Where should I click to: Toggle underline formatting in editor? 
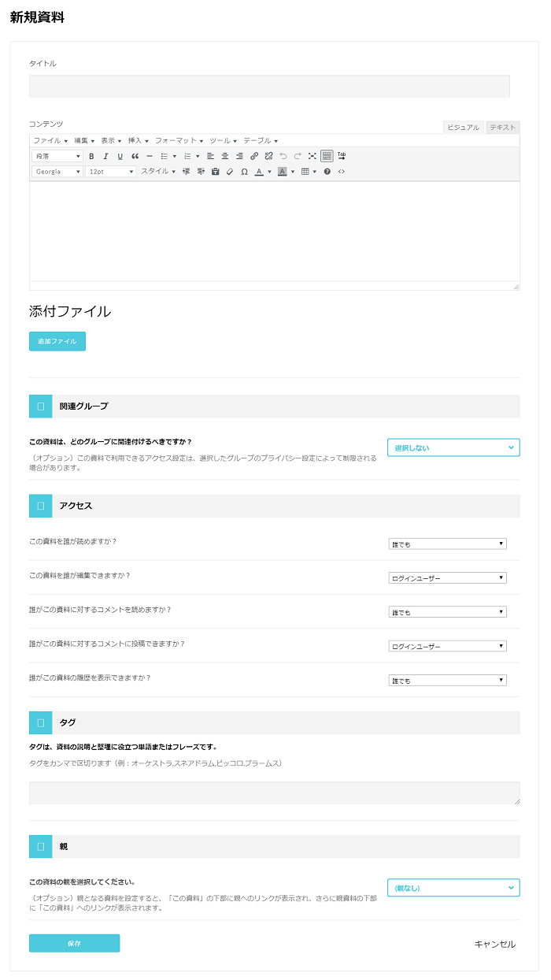click(x=120, y=156)
